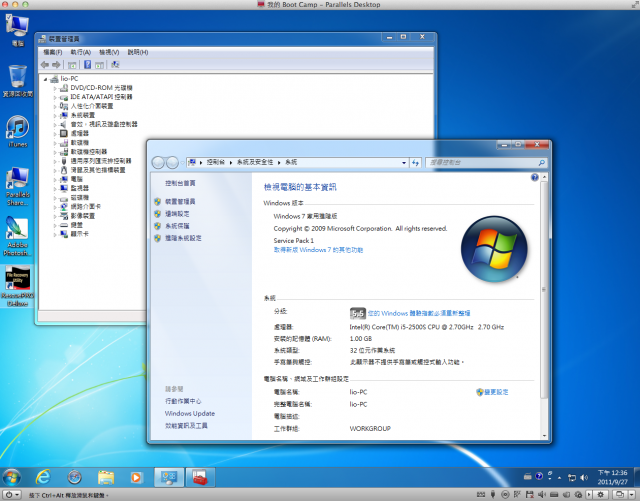The image size is (640, 501).
Task: Click the network icon in system tray
Action: (572, 477)
